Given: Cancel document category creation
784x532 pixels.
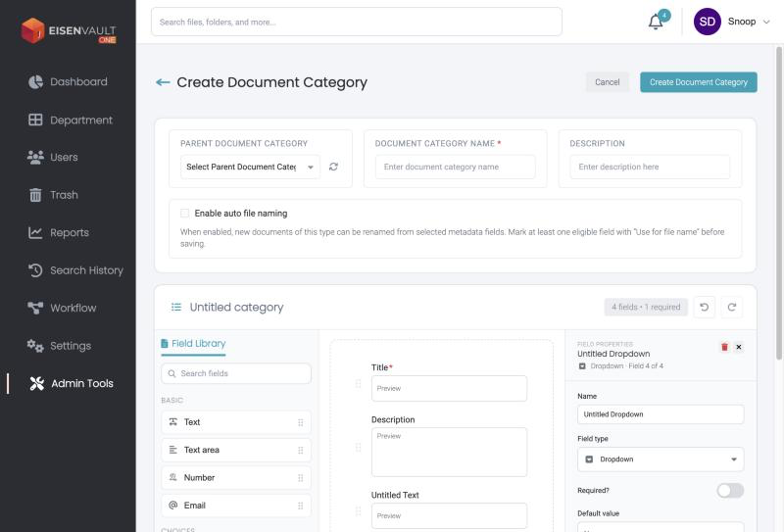Looking at the screenshot, I should (x=607, y=82).
